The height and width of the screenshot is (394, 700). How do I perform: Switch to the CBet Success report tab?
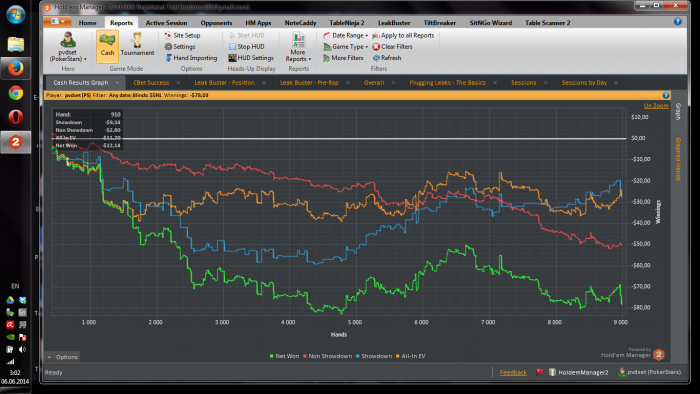(x=151, y=83)
